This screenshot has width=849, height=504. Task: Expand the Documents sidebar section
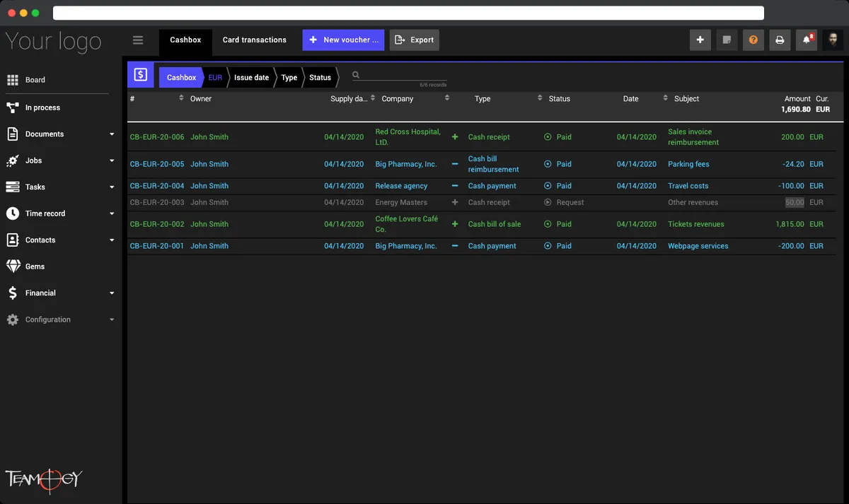tap(111, 134)
